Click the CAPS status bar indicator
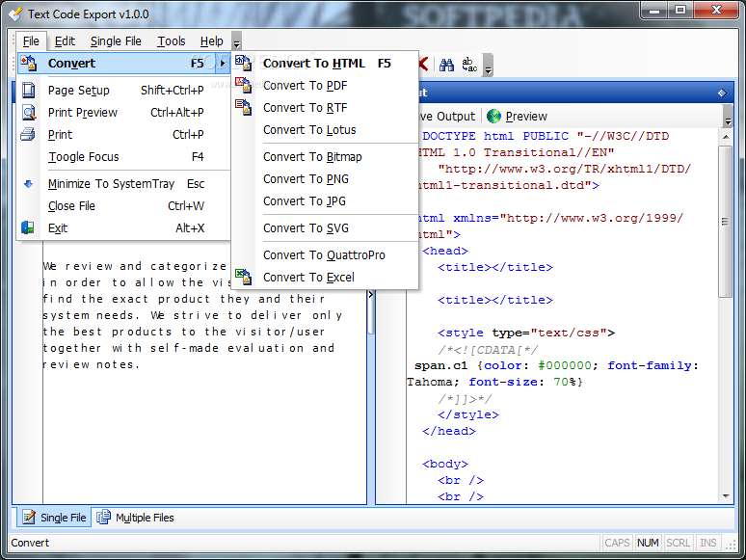Viewport: 746px width, 560px height. point(617,543)
